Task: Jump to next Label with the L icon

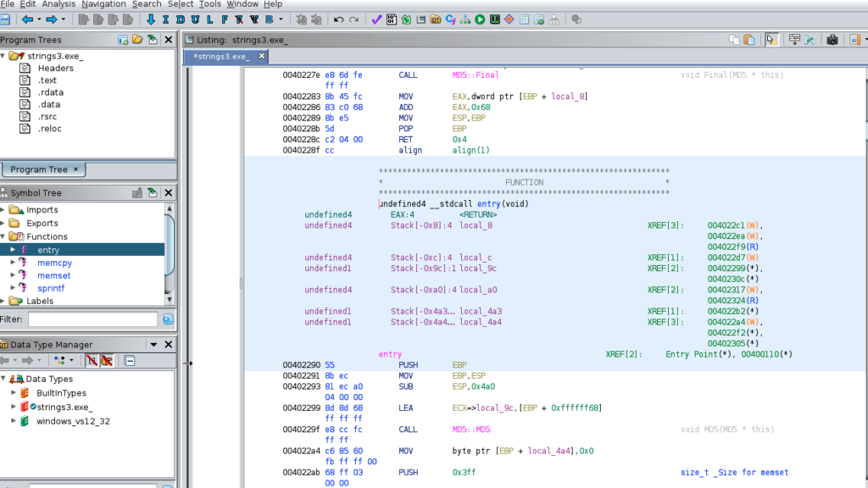Action: [x=210, y=20]
